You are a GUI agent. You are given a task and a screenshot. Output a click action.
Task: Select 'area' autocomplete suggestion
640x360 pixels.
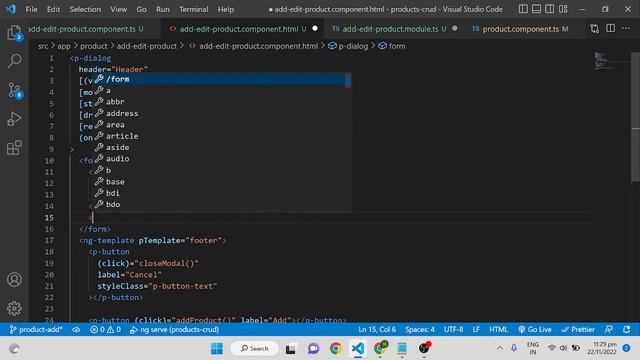(222, 124)
